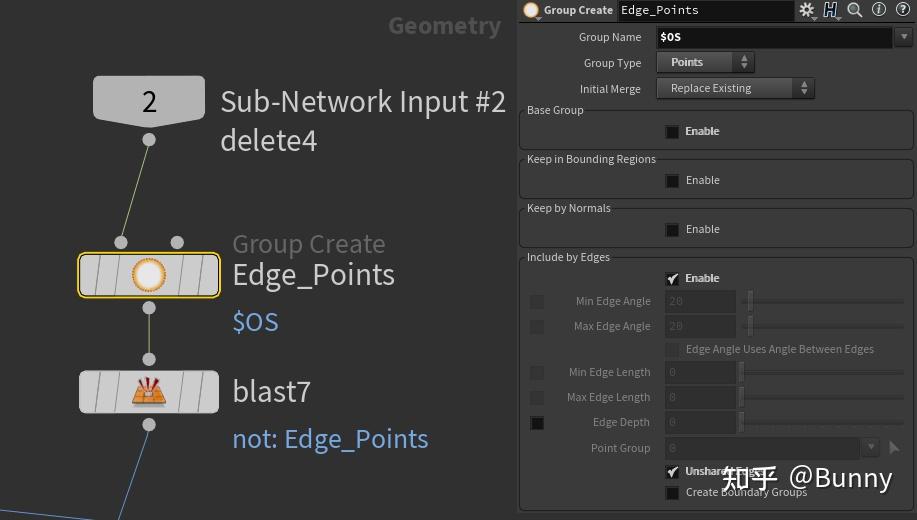Open the question mark help icon
This screenshot has width=917, height=520.
pos(903,10)
